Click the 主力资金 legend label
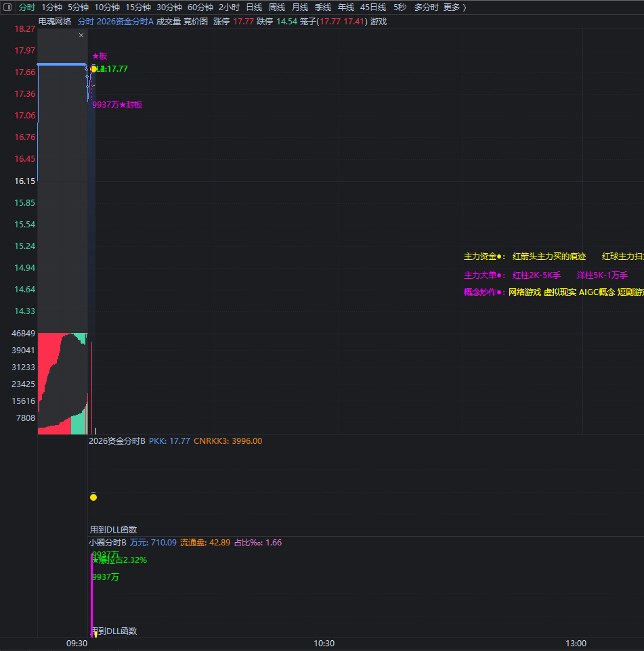This screenshot has width=644, height=651. pyautogui.click(x=484, y=256)
